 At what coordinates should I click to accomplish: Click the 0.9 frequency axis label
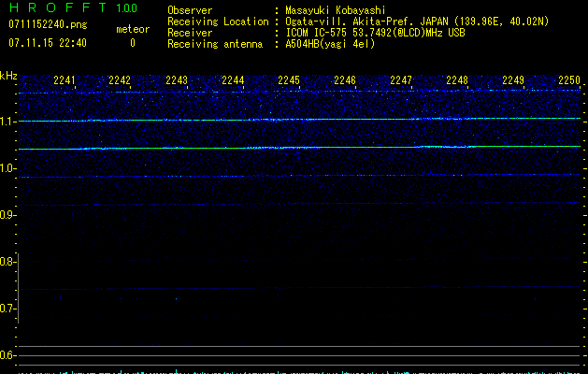[8, 215]
